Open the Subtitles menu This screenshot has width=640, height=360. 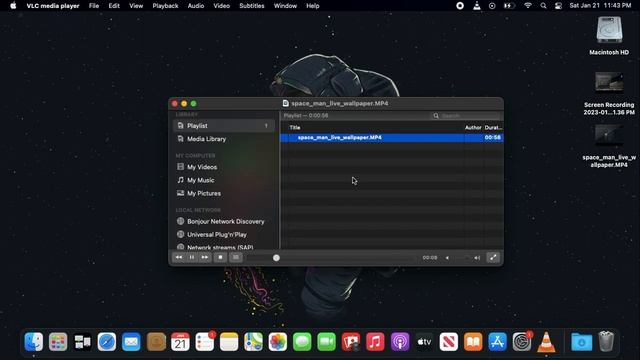[x=252, y=6]
